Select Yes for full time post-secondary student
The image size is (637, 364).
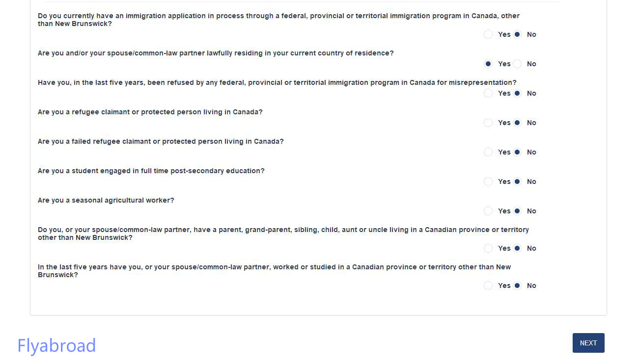(x=488, y=182)
